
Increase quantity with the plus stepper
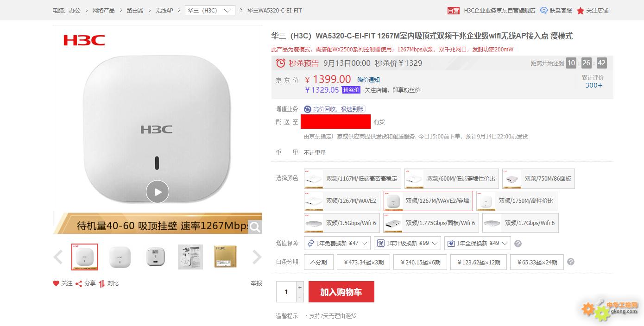pos(300,287)
